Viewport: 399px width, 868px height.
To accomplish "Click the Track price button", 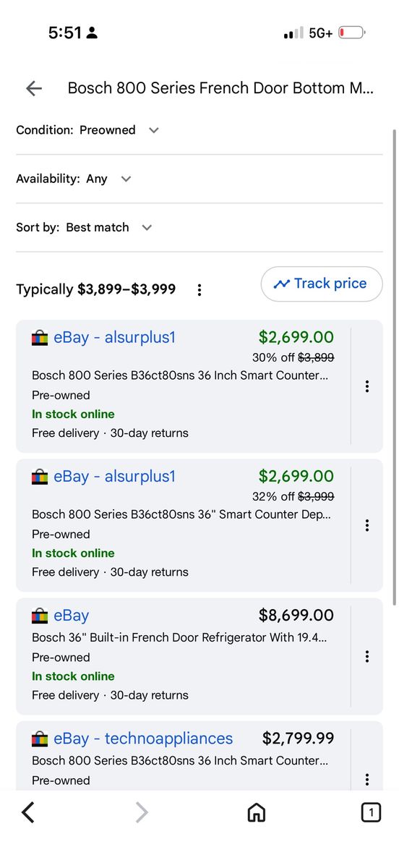I will click(322, 284).
